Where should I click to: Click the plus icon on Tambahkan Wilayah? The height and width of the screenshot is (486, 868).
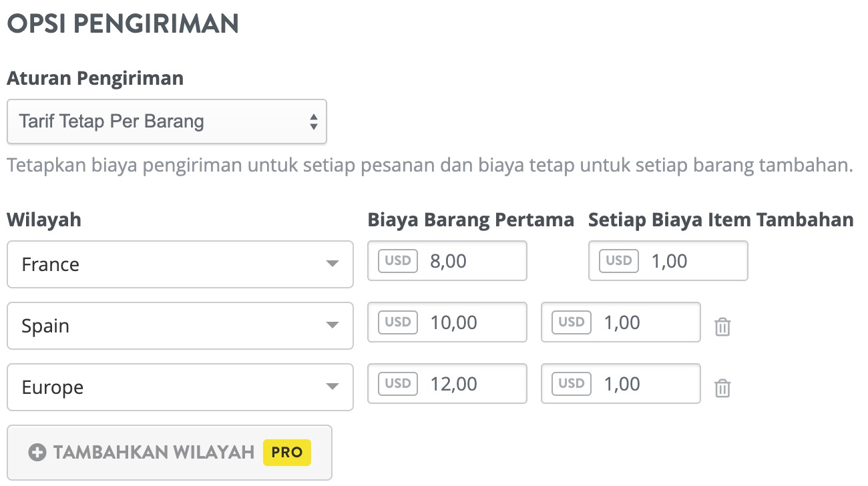[37, 453]
